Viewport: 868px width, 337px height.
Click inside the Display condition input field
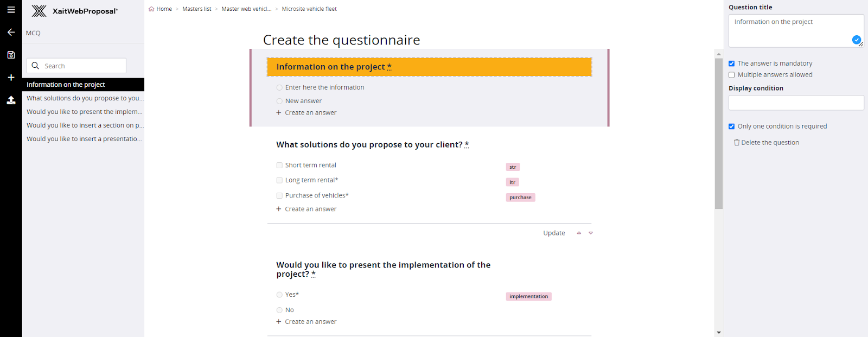click(x=795, y=103)
